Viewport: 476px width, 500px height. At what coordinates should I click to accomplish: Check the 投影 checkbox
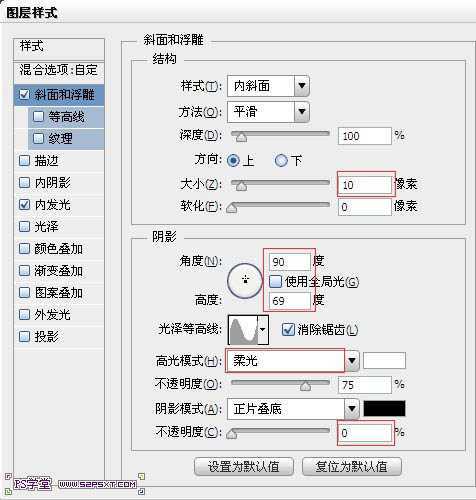click(x=24, y=337)
